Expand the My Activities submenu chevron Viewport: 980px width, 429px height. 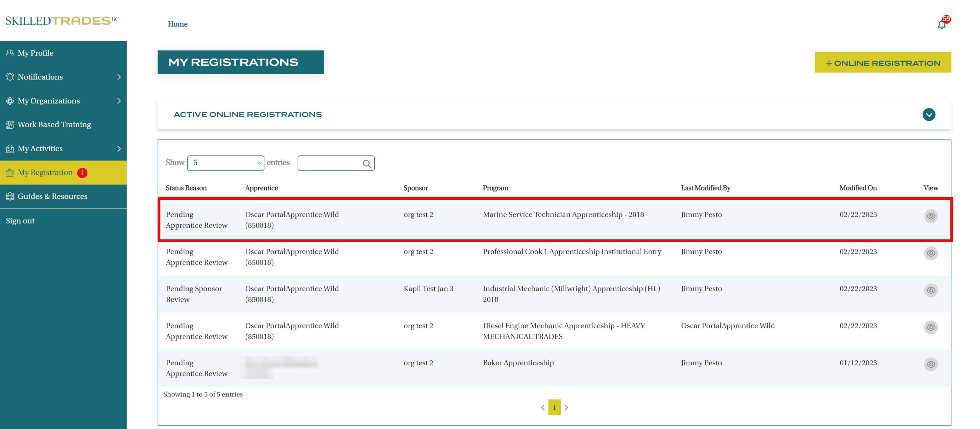(119, 148)
